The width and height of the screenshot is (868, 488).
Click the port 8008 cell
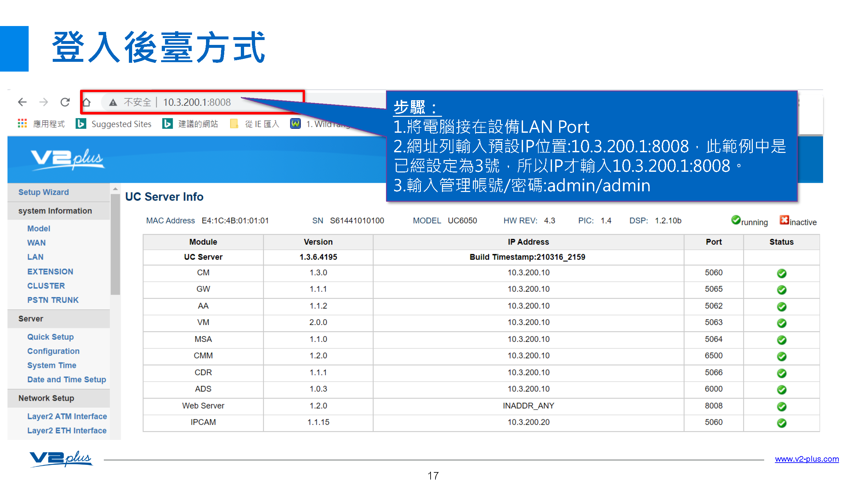[714, 406]
